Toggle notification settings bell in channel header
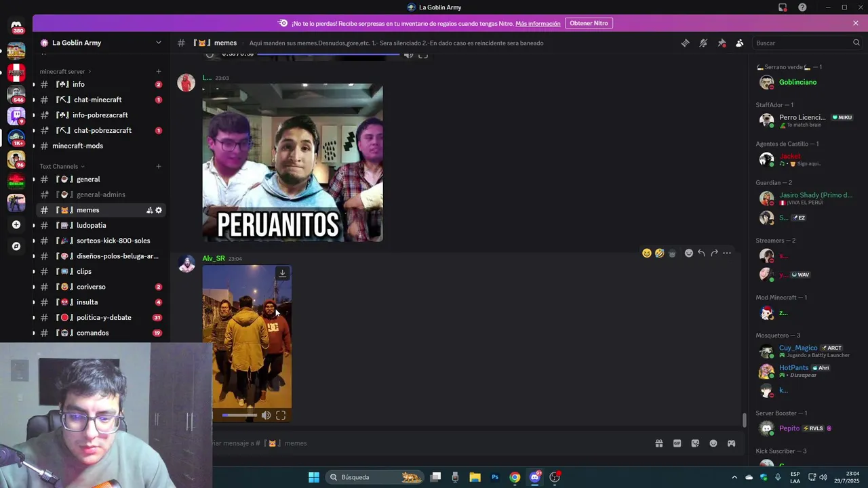 [703, 43]
